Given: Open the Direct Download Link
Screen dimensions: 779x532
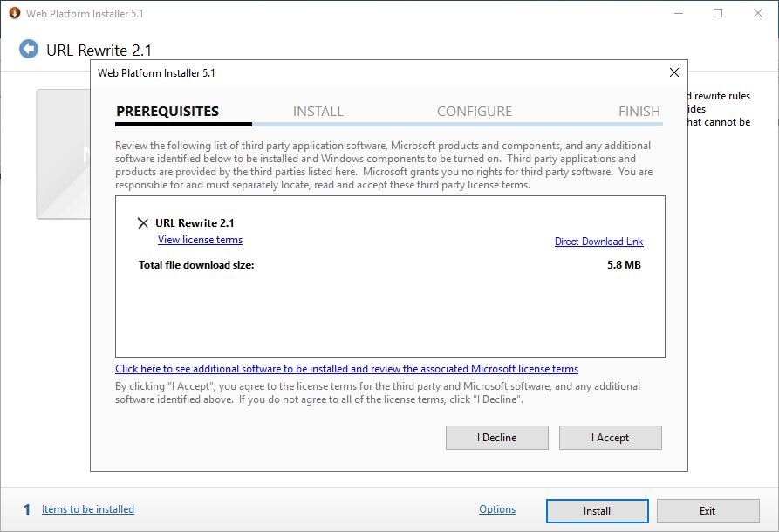Looking at the screenshot, I should coord(598,242).
